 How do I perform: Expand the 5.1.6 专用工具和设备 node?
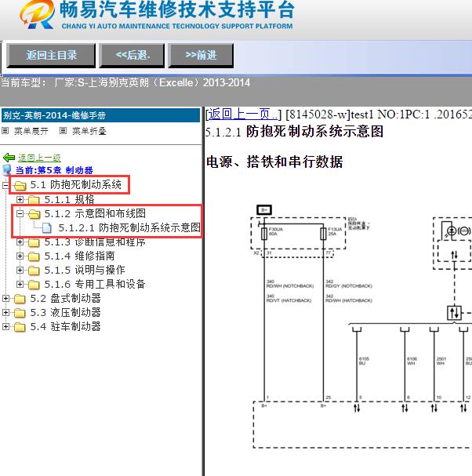[20, 284]
